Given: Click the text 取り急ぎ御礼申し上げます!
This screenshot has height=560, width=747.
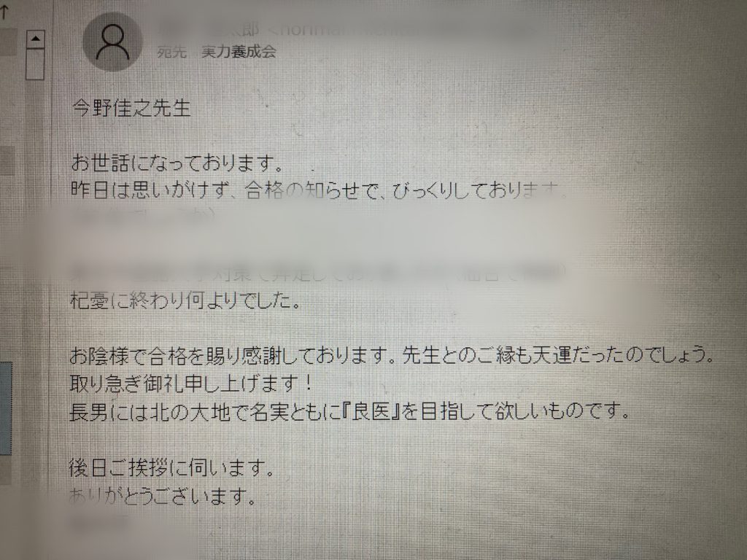Looking at the screenshot, I should click(x=191, y=384).
